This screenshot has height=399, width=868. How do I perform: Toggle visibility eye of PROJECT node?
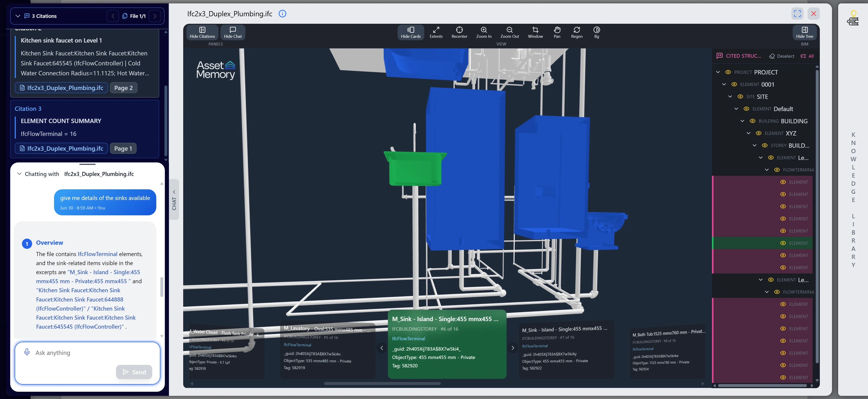pos(728,72)
